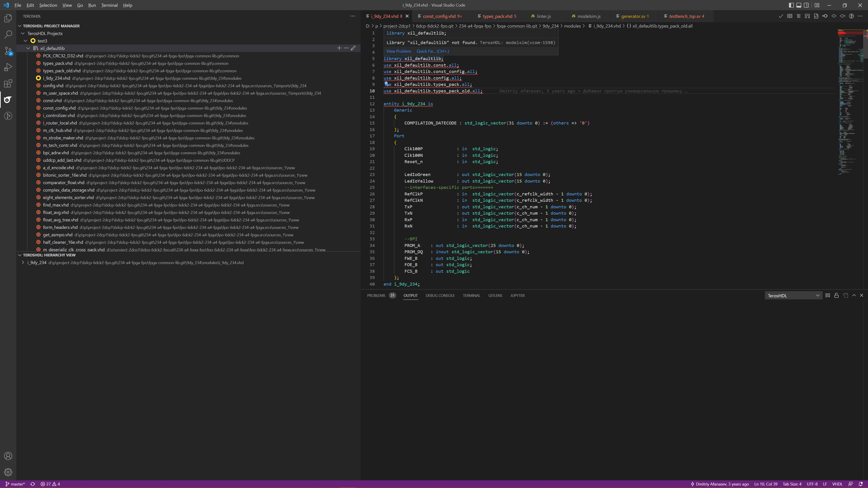Open the Source Control sidebar icon
The image size is (868, 488).
pos(8,51)
